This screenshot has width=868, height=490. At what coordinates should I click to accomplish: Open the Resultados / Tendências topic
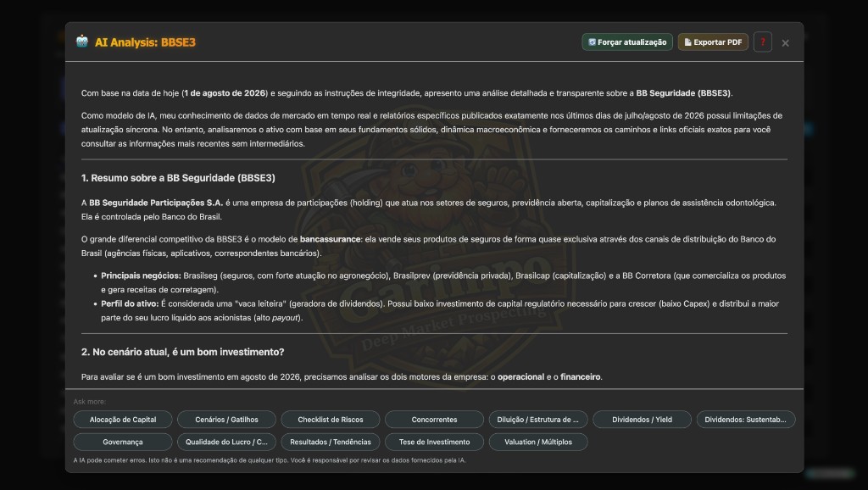331,442
